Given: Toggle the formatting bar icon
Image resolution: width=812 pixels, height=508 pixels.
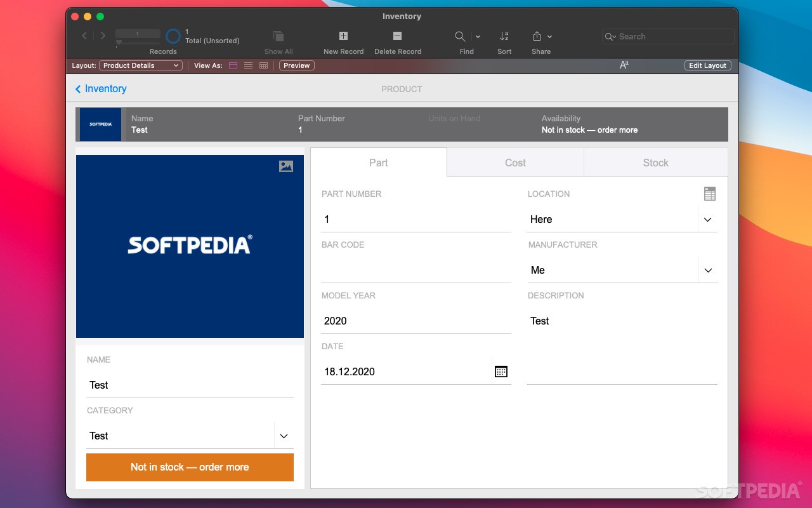Looking at the screenshot, I should coord(624,65).
